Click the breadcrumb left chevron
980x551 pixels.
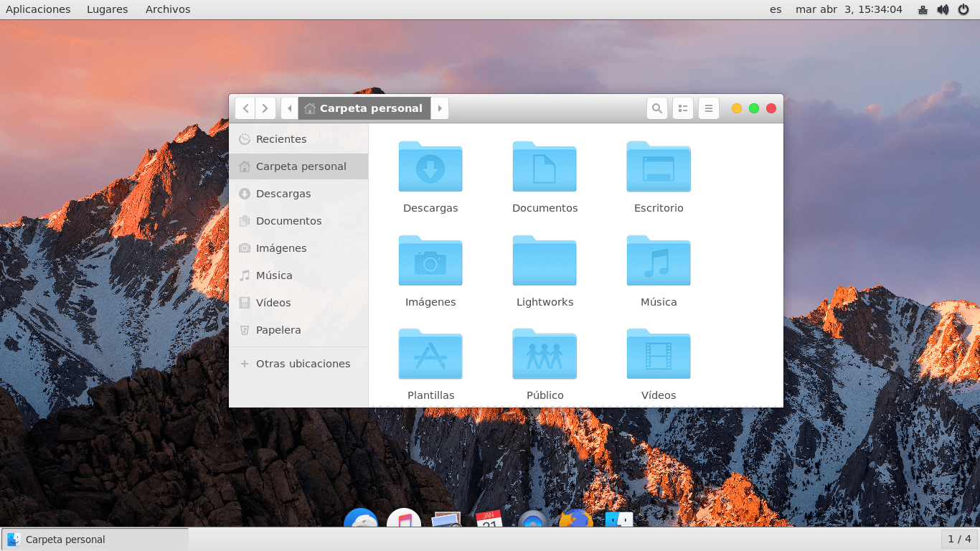289,108
